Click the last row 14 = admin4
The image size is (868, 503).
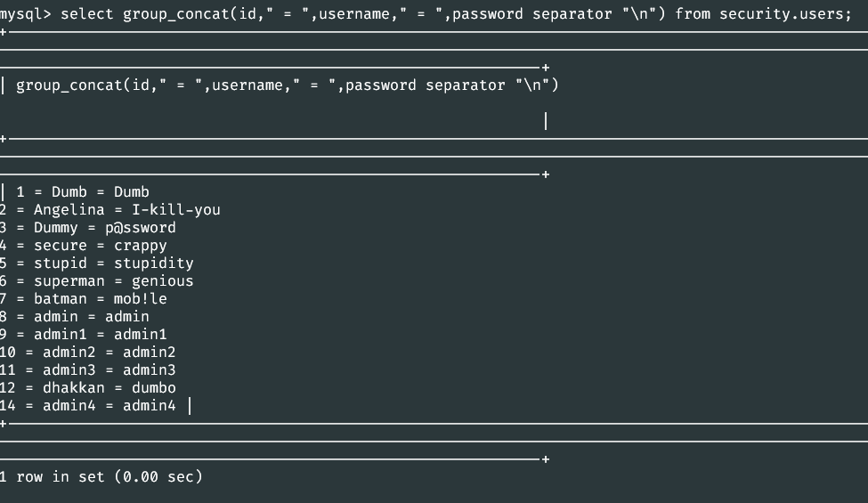pyautogui.click(x=88, y=406)
